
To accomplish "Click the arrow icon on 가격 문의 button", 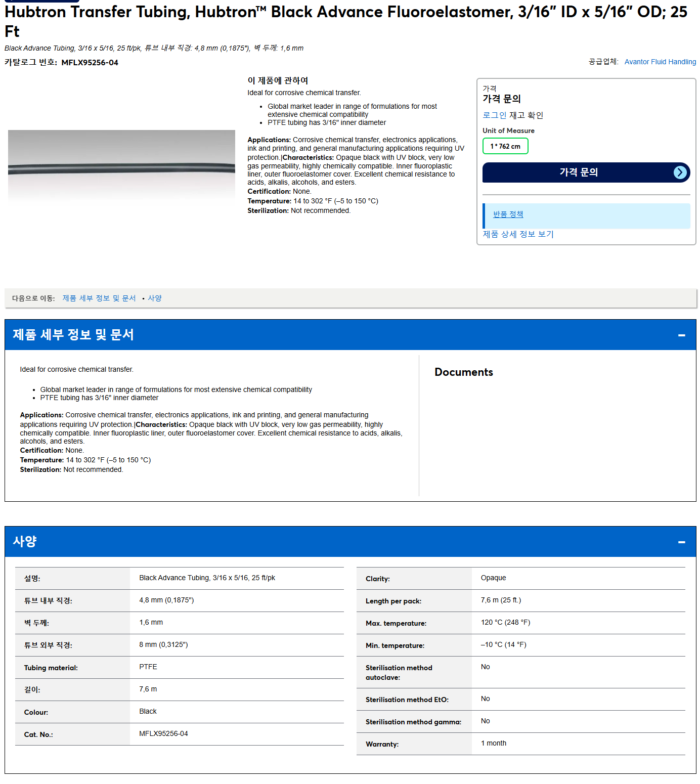I will 680,172.
